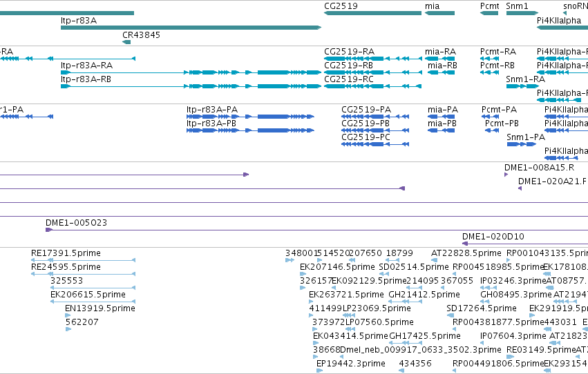Screen dimensions: 588x374
Task: Click protein CG2519-PA
Action: pyautogui.click(x=375, y=117)
